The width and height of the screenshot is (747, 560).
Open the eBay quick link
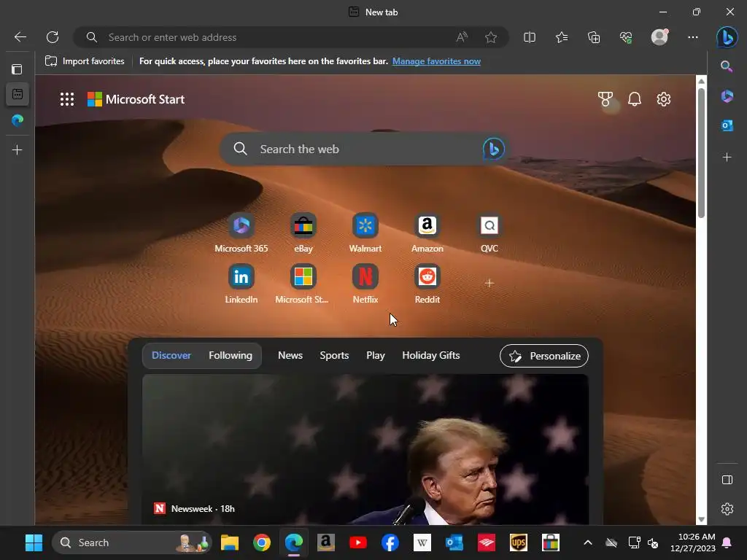pos(303,233)
